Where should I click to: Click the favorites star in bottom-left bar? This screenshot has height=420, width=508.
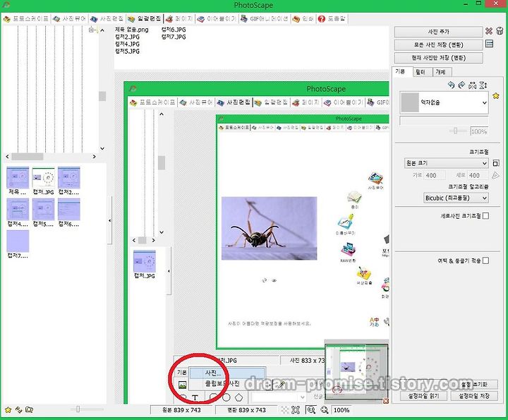(x=8, y=409)
